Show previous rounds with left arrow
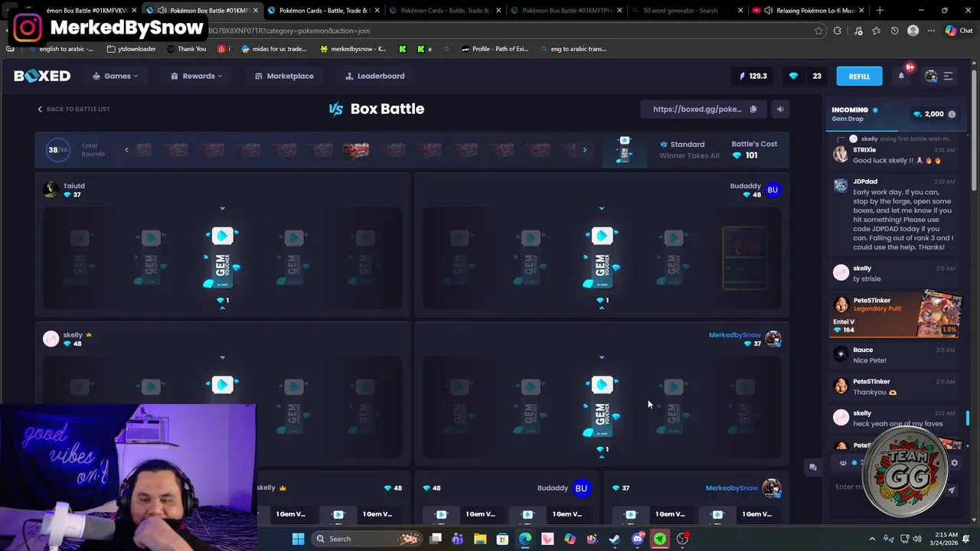980x551 pixels. point(127,150)
